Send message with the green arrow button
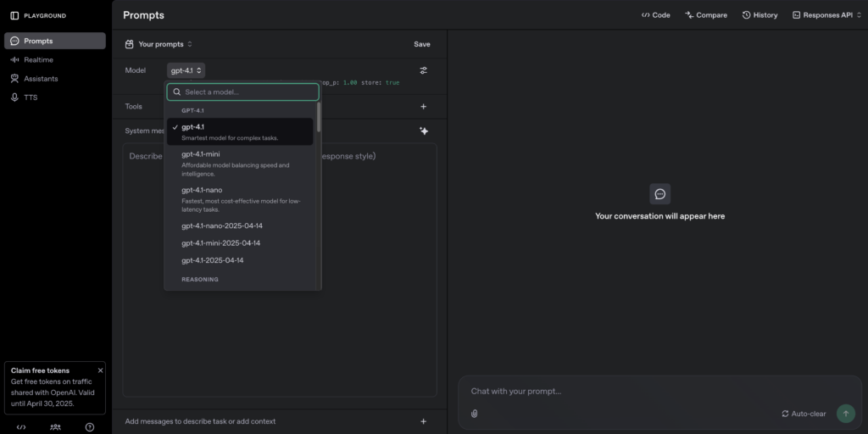 [845, 414]
